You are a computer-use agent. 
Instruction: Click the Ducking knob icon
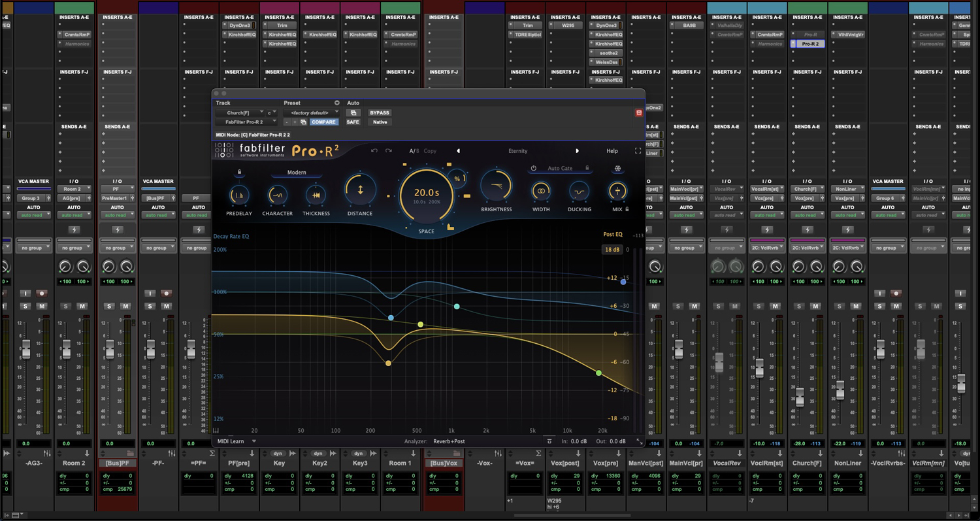pyautogui.click(x=579, y=191)
